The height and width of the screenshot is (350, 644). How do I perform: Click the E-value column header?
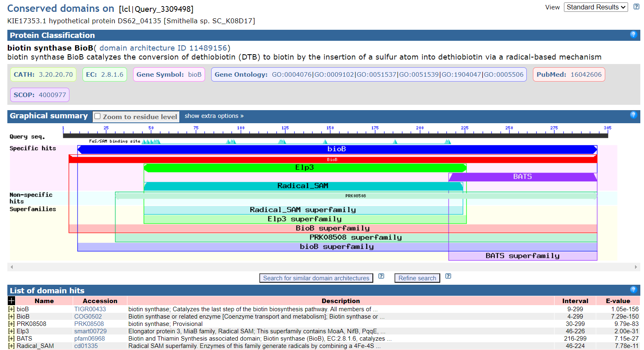point(618,301)
